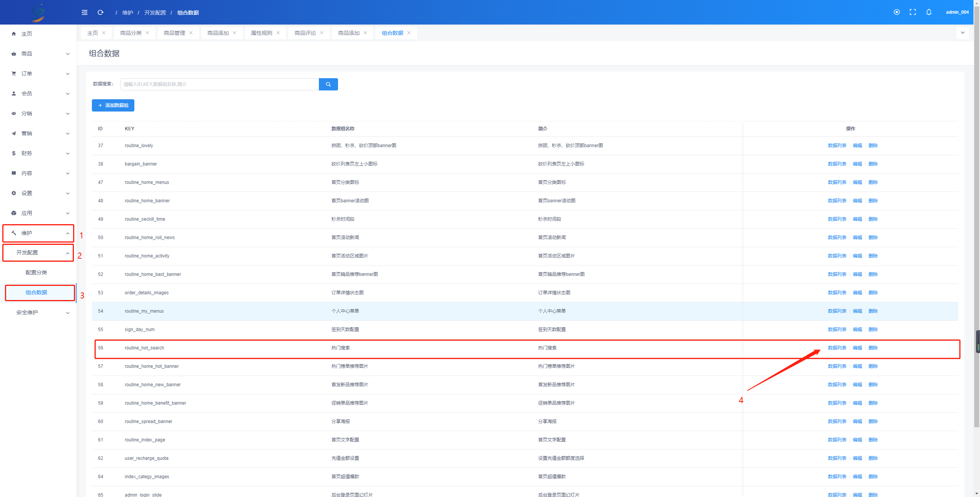This screenshot has height=497, width=980.
Task: Click the 会员 person icon in sidebar
Action: (x=14, y=93)
